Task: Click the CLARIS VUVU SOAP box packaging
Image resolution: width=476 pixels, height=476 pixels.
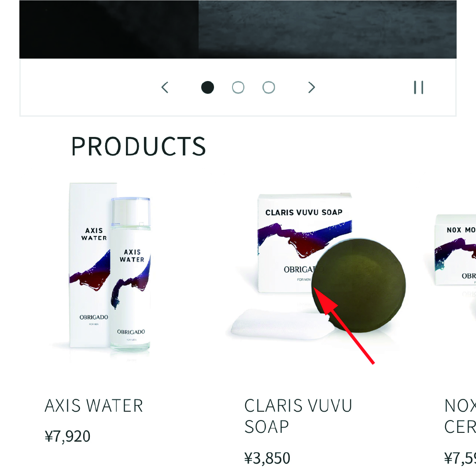Action: tap(303, 243)
